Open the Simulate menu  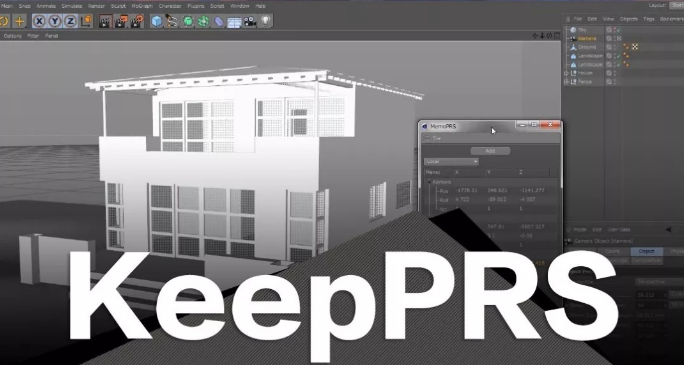point(72,6)
